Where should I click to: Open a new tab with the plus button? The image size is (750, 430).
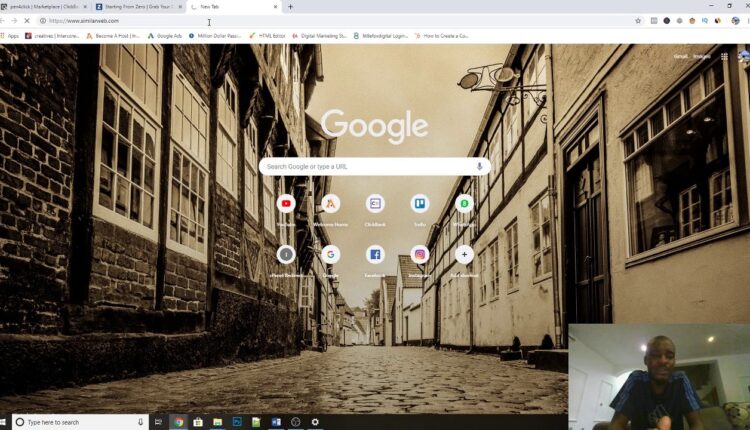[x=291, y=6]
